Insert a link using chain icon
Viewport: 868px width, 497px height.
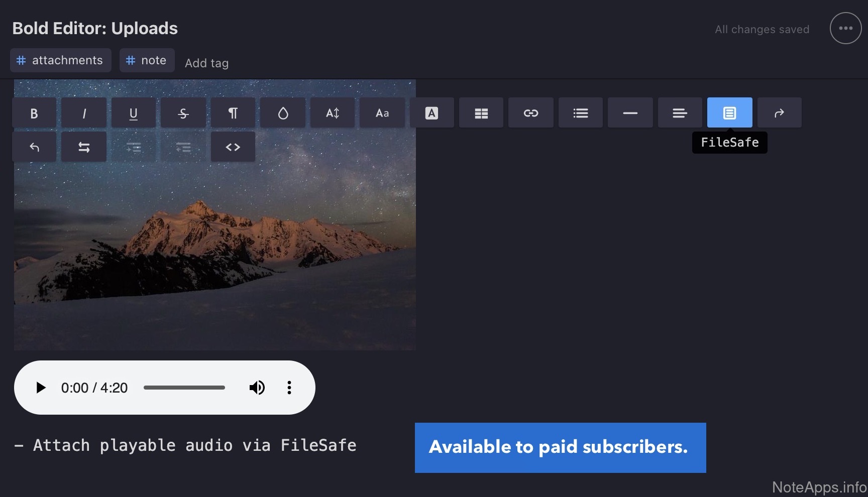[x=531, y=113]
